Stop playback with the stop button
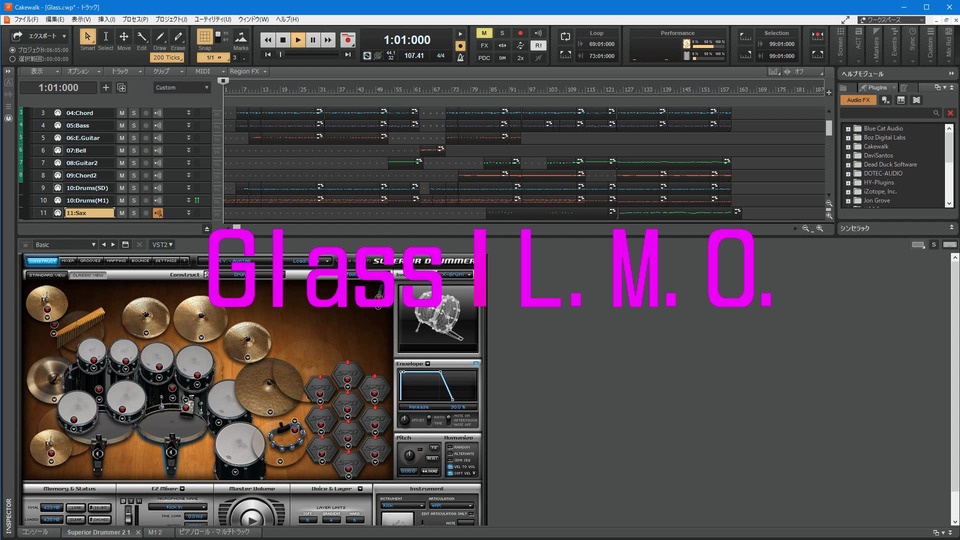960x540 pixels. click(283, 40)
